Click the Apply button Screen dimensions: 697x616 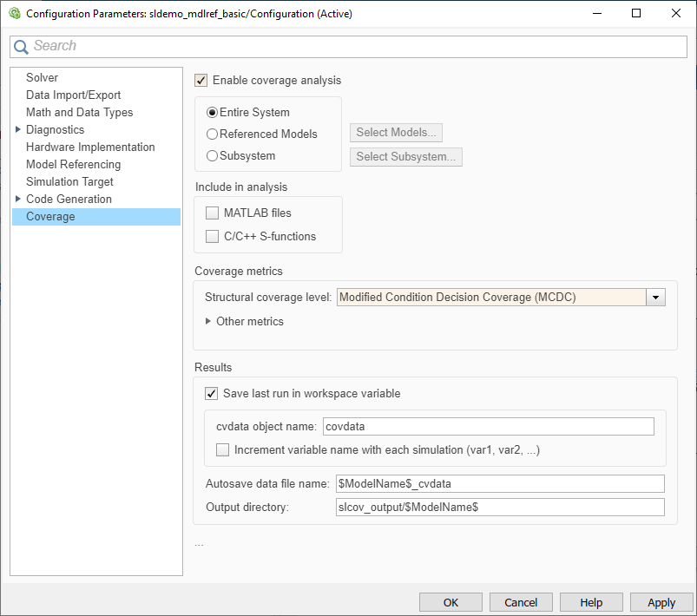click(661, 601)
